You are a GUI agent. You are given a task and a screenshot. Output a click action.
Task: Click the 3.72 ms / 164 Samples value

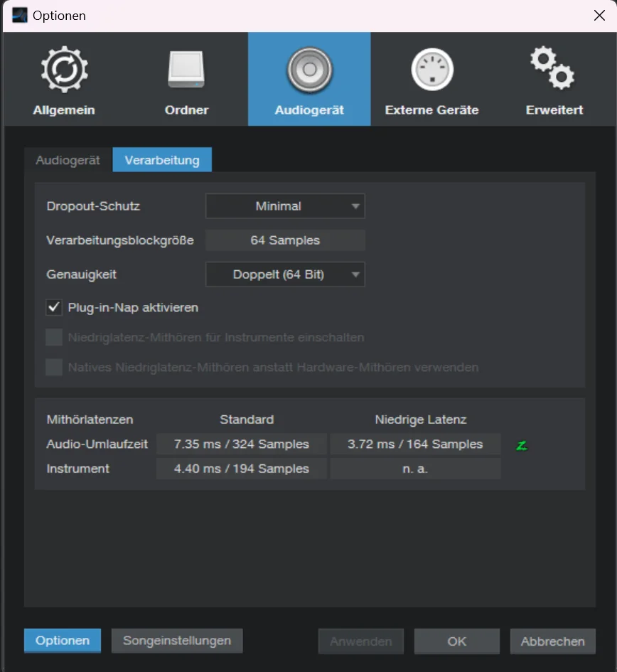click(x=415, y=444)
